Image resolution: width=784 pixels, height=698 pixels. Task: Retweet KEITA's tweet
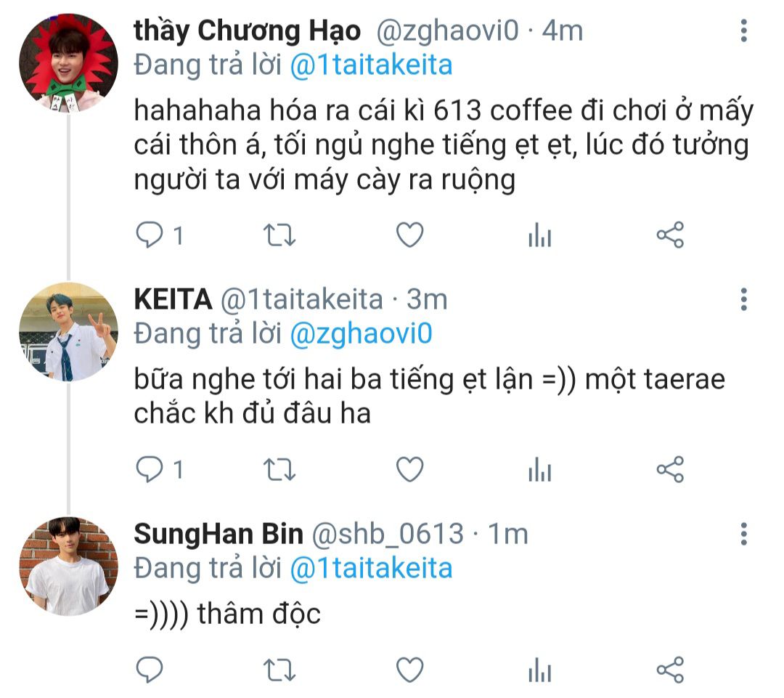click(279, 469)
